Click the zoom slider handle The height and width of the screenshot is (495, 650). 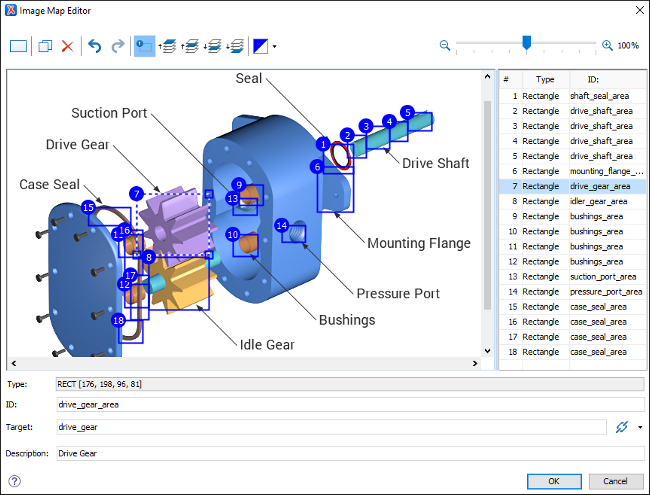pos(526,43)
